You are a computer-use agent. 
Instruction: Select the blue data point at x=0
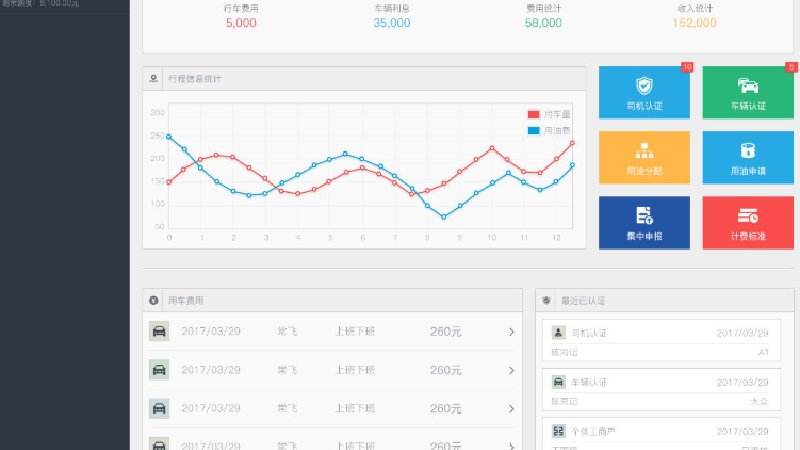click(x=169, y=136)
